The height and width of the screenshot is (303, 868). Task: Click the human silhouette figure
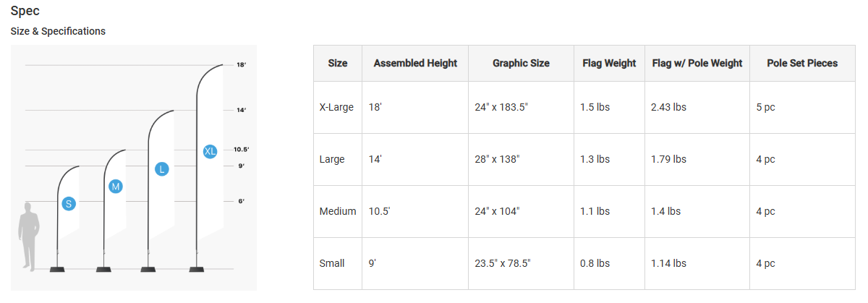(x=28, y=237)
